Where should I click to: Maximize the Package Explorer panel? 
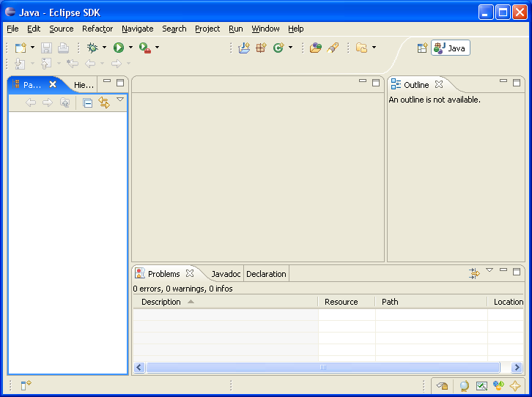(x=120, y=83)
